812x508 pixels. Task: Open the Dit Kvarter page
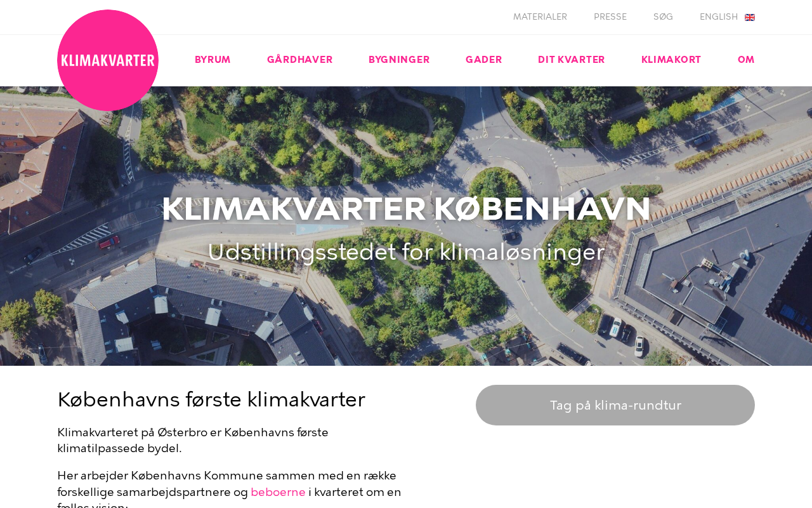572,60
